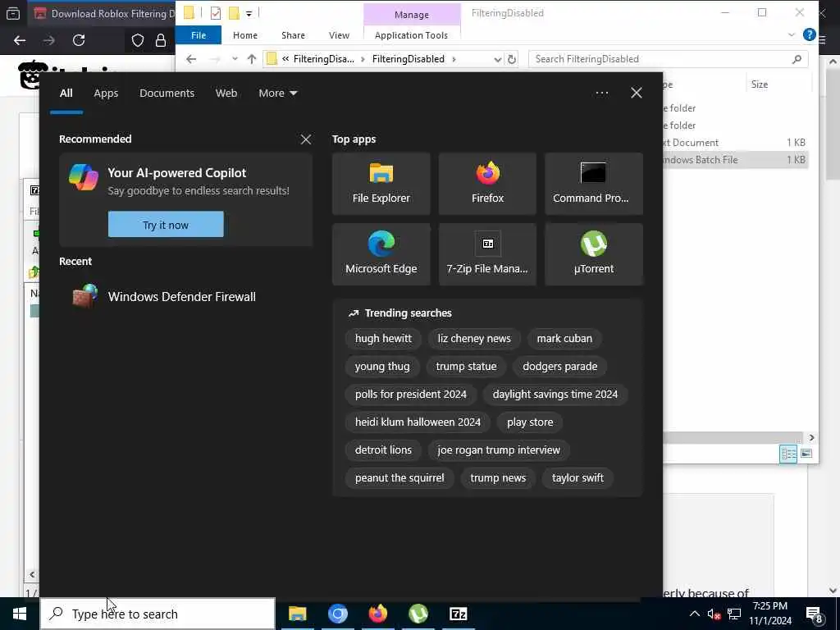This screenshot has height=630, width=840.
Task: Reload page in Firefox window
Action: (79, 40)
